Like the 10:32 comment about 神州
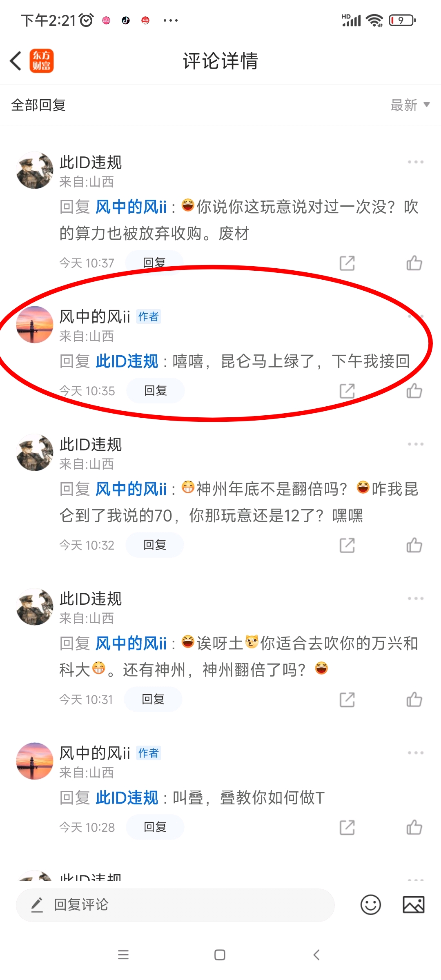441x980 pixels. 414,545
